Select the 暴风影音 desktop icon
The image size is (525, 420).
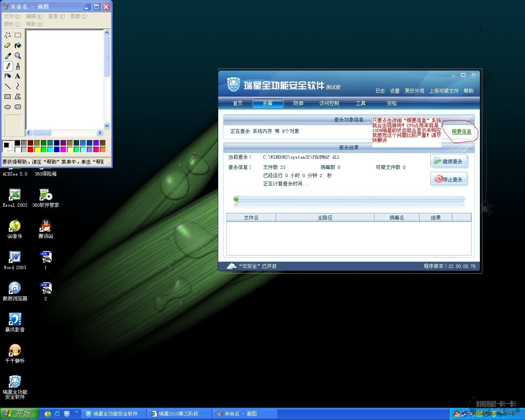point(15,323)
